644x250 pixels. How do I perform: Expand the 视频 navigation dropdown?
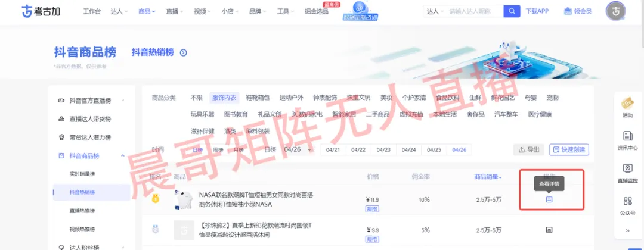point(202,11)
